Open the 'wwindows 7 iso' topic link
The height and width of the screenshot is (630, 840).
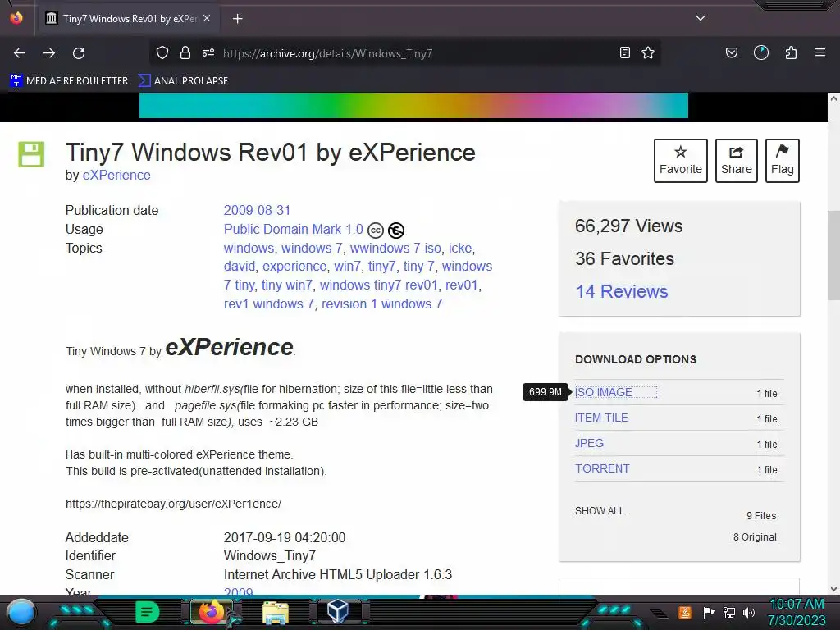(x=395, y=248)
